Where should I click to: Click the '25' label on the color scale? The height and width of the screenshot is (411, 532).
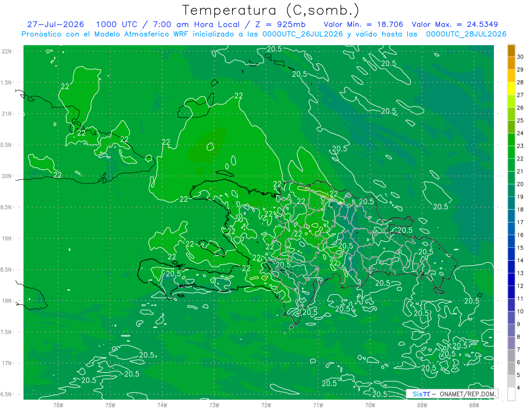[520, 121]
